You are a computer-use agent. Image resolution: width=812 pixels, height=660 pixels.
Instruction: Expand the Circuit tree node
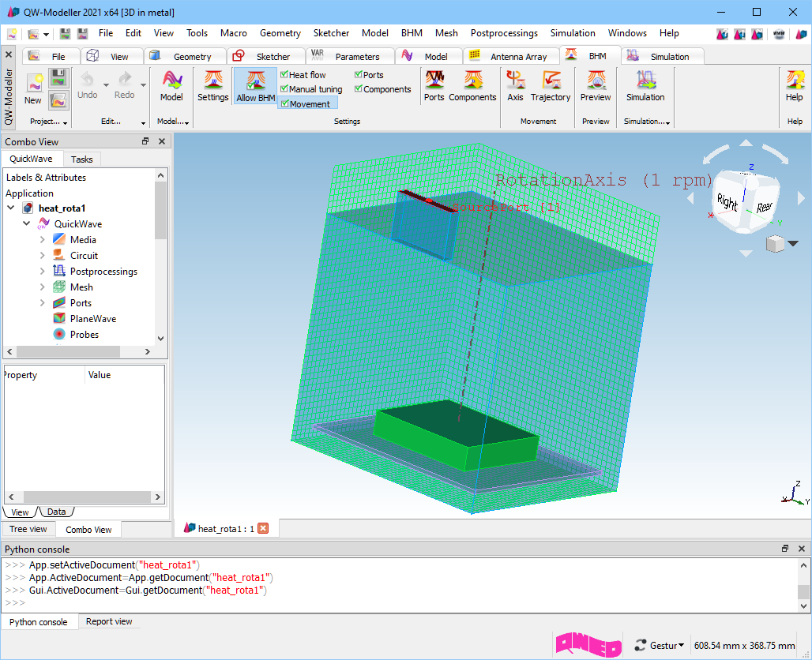coord(43,255)
